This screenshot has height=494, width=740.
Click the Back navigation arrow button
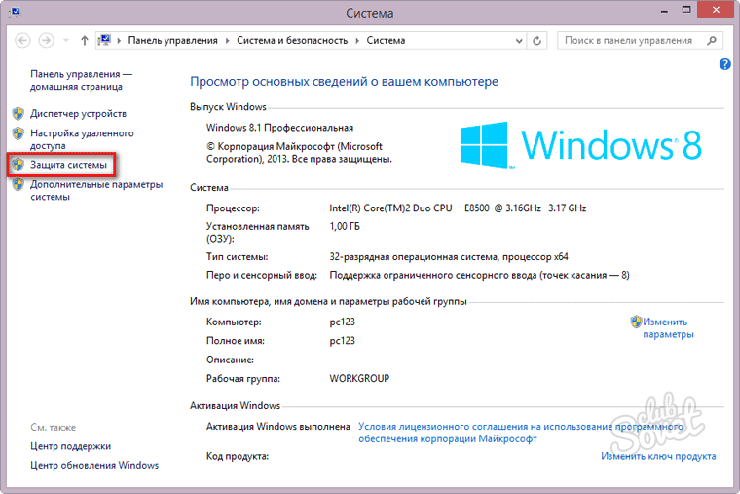23,41
